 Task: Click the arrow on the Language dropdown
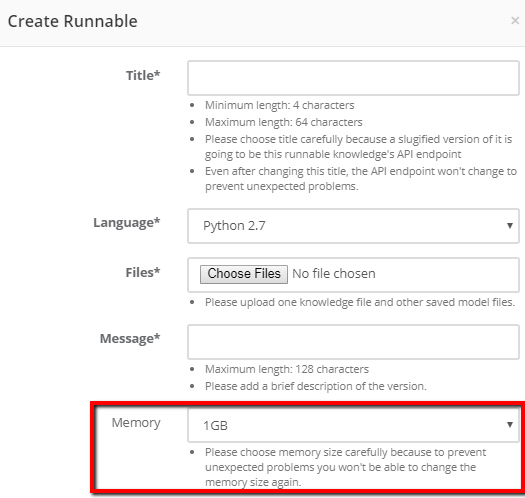(510, 226)
